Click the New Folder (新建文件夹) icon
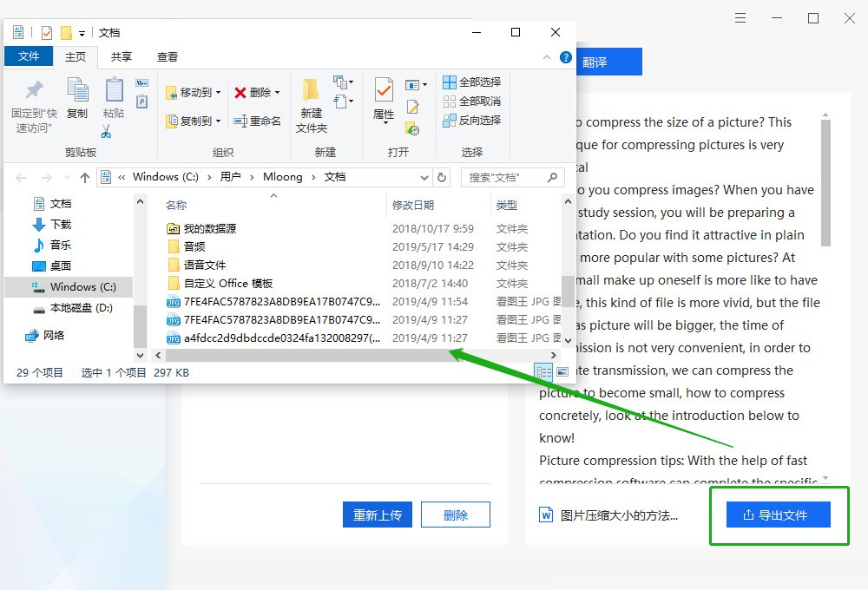This screenshot has height=590, width=868. (x=311, y=104)
